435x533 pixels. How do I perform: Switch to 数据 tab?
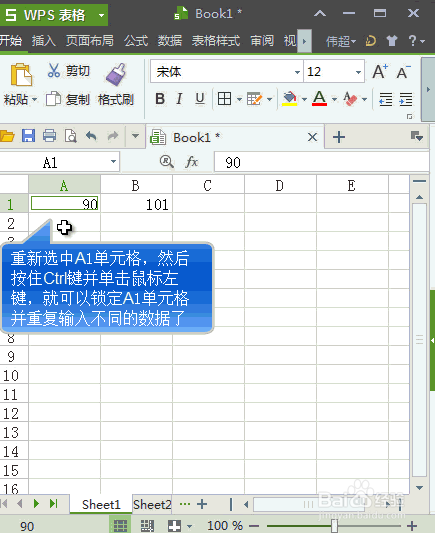pos(170,41)
